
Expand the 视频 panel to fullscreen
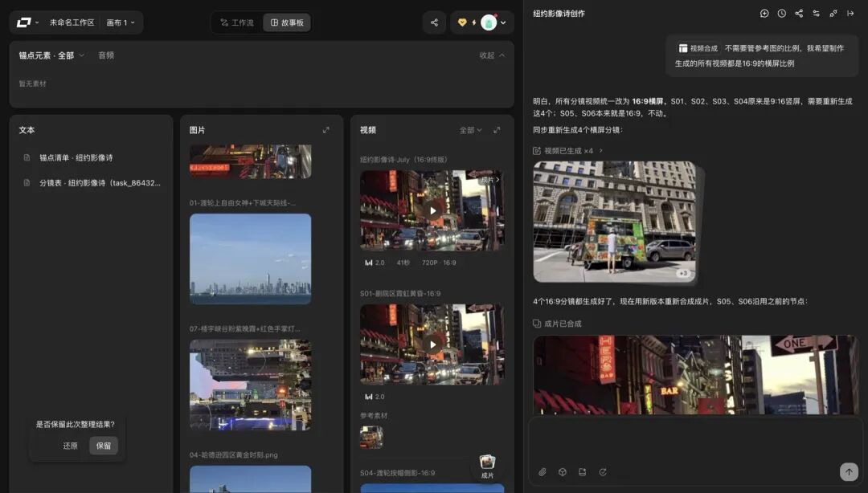[497, 130]
